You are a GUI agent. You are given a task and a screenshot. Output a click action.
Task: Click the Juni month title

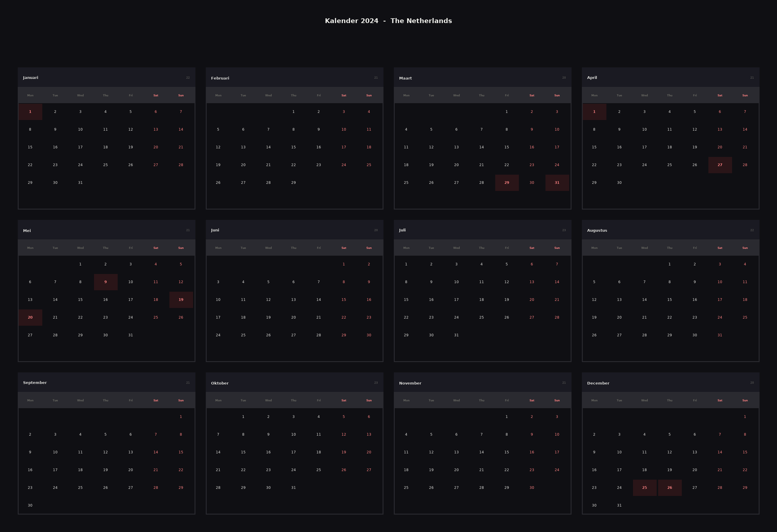tap(215, 230)
